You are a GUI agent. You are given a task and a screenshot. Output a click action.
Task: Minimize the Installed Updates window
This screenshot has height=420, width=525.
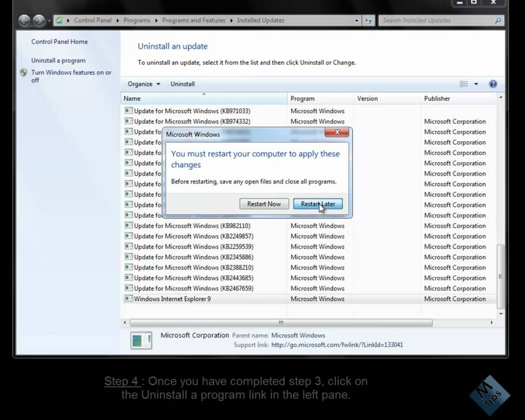(460, 3)
